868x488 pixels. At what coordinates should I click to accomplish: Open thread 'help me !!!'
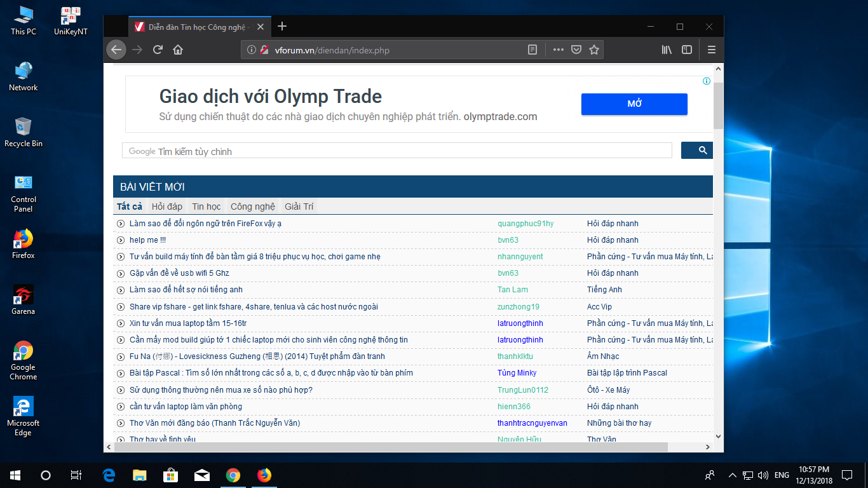pos(147,240)
